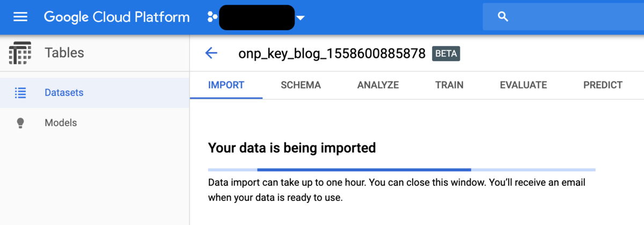Go to the PREDICT tab
Screen dimensions: 644x225
click(603, 85)
